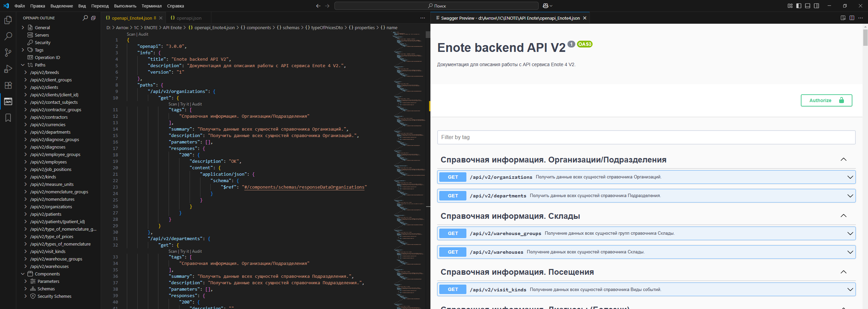The height and width of the screenshot is (309, 868).
Task: Click the Try it code lens link
Action: 185,104
